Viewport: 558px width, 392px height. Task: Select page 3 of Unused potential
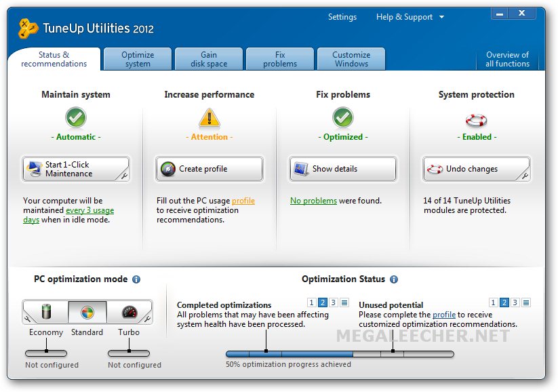click(515, 302)
